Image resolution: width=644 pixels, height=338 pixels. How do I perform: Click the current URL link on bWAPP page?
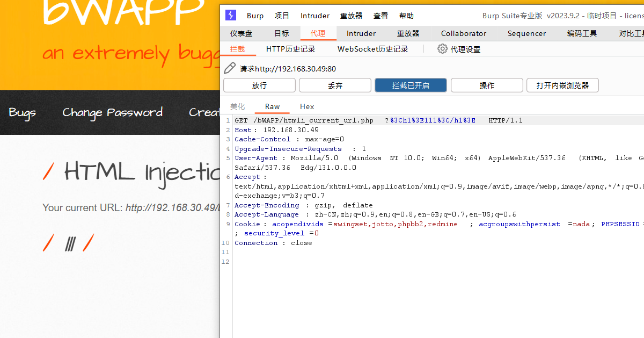(x=173, y=207)
